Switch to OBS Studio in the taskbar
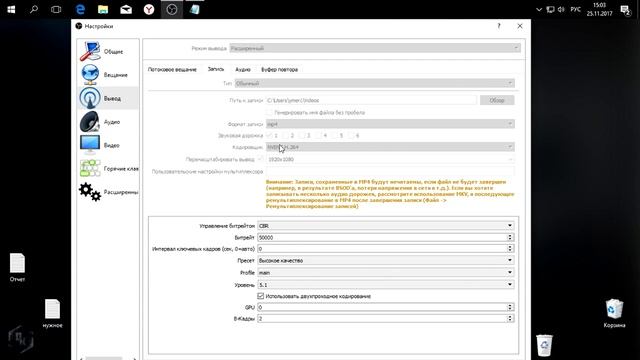Screen dimensions: 640x360 click(172, 9)
